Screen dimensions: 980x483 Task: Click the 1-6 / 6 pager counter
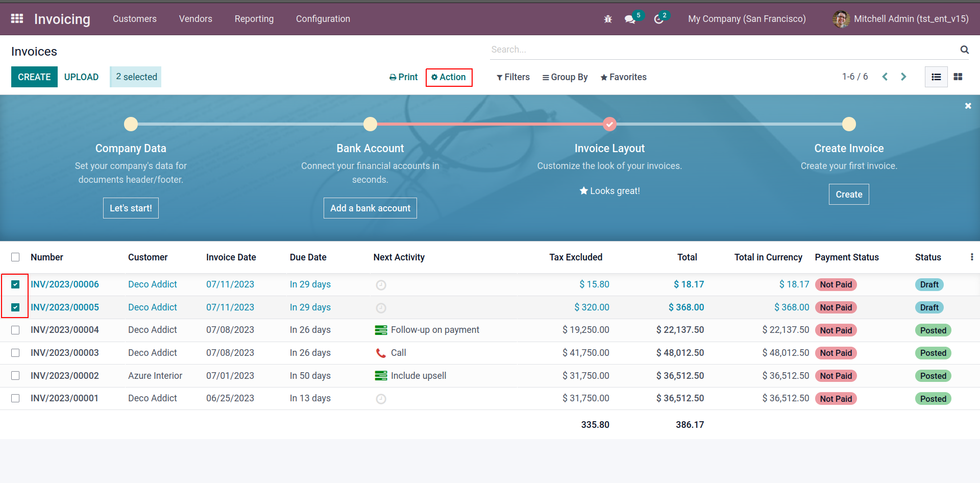pyautogui.click(x=855, y=77)
